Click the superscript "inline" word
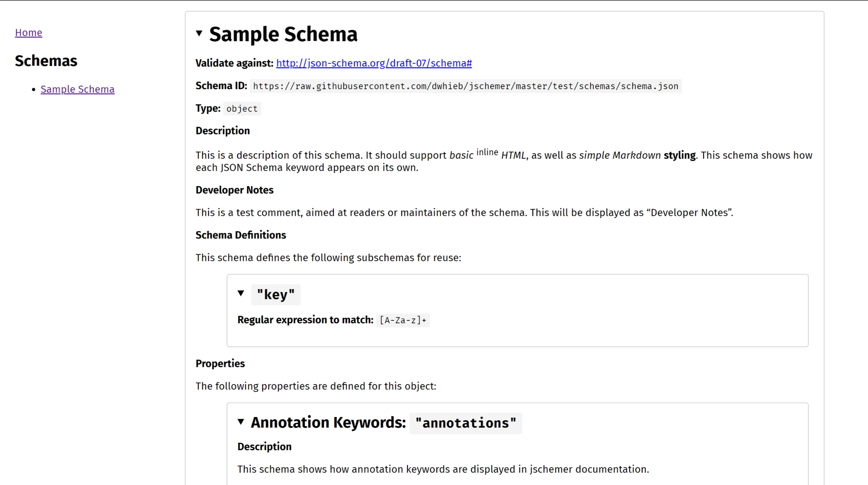This screenshot has width=868, height=485. point(487,152)
